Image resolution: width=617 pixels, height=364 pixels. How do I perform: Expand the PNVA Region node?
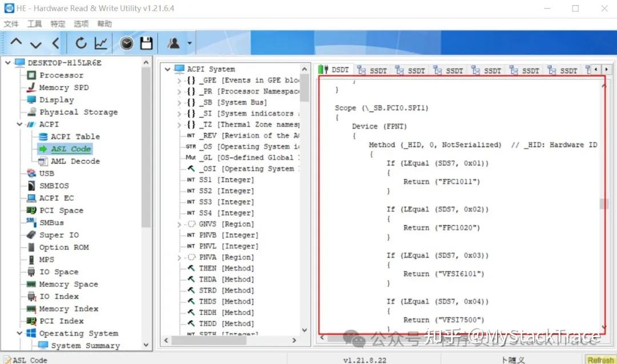(179, 257)
